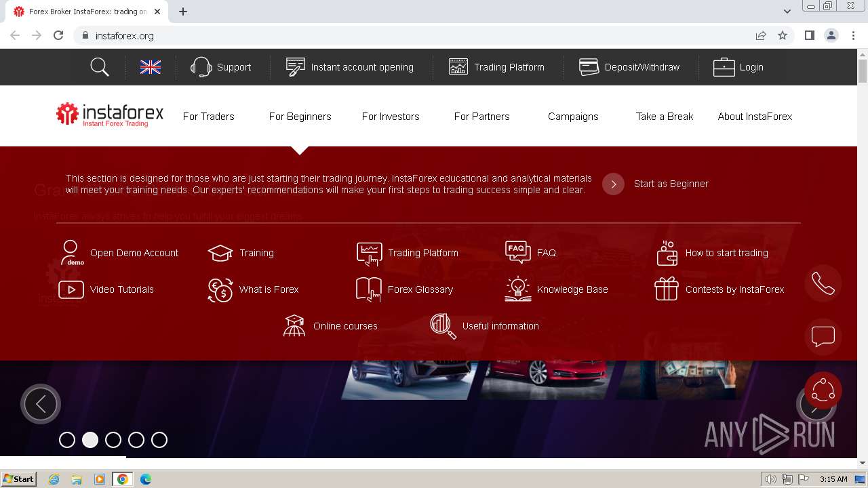Select the second slider dot
Screen dimensions: 868x488
(90, 440)
